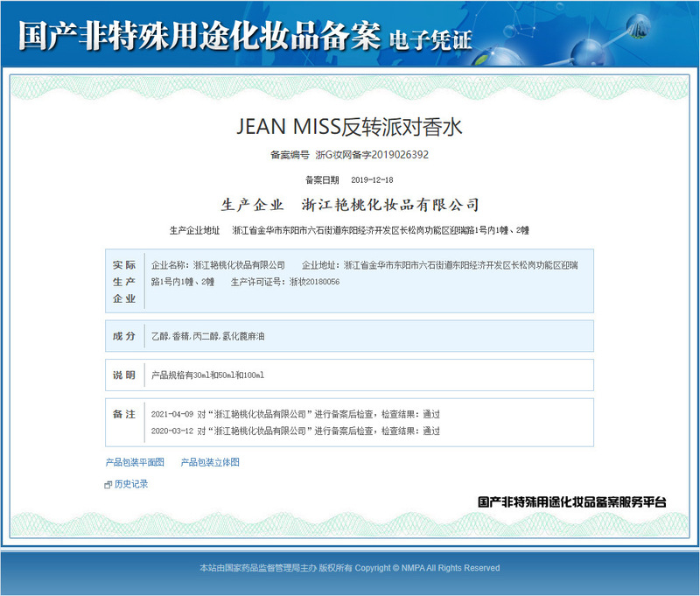Viewport: 700px width, 596px height.
Task: Click the 2020-03-12 inspection remark
Action: click(296, 431)
